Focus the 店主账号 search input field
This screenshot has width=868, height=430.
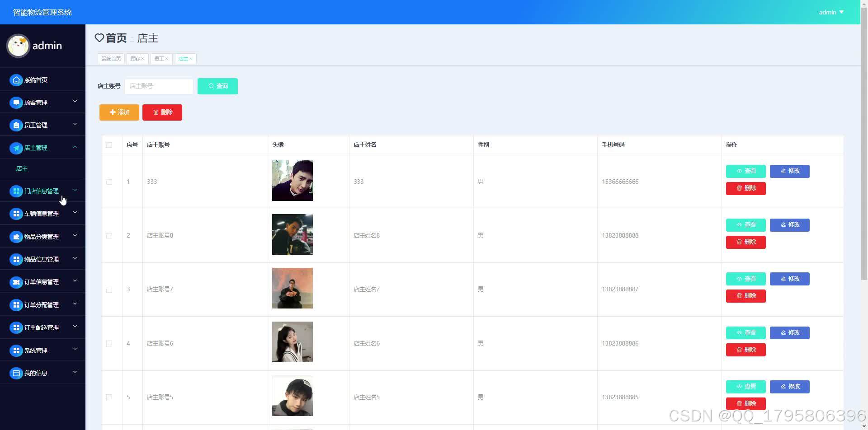coord(159,86)
